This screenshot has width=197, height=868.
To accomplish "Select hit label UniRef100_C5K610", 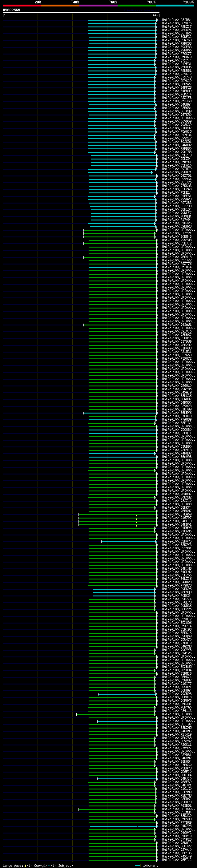I will 177,165.
